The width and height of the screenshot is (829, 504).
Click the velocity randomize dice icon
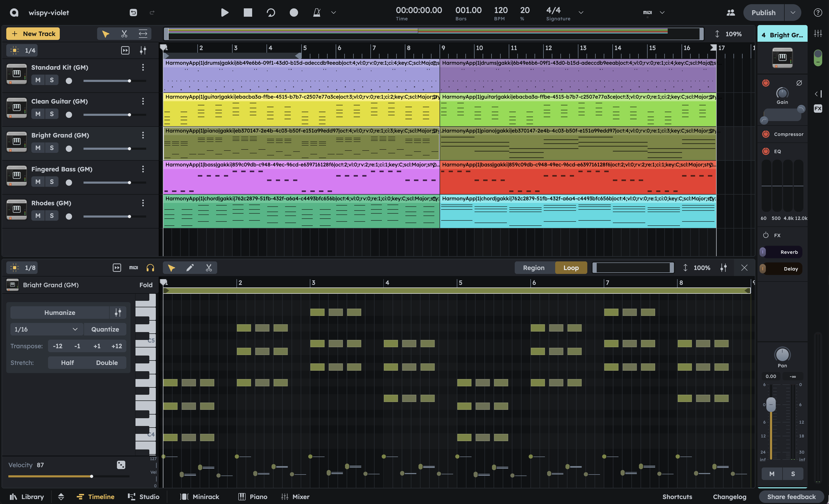(x=121, y=465)
